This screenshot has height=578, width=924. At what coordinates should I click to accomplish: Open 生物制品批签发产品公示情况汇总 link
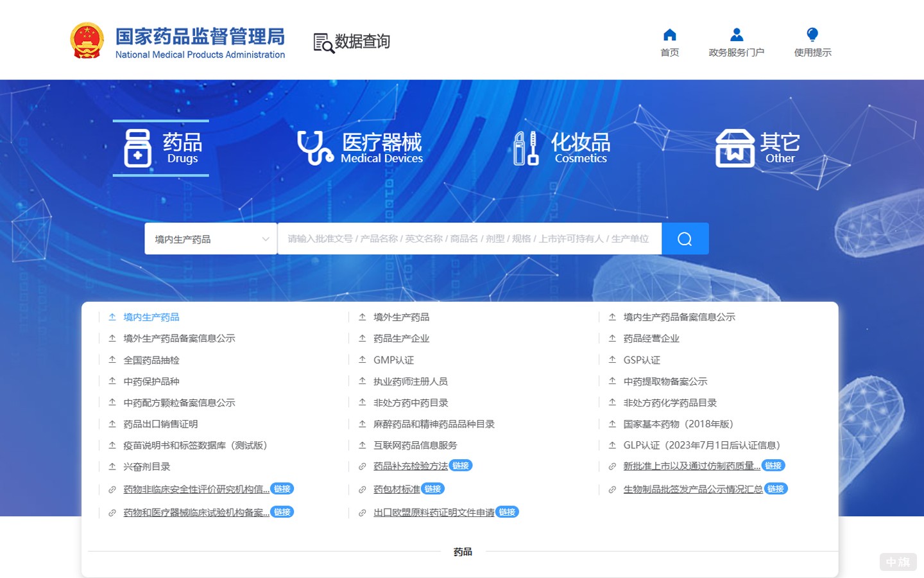[693, 489]
